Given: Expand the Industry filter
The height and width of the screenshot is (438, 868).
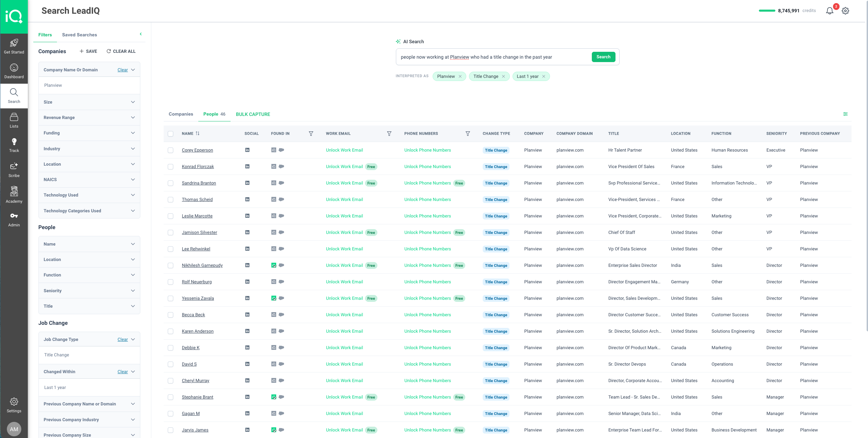Looking at the screenshot, I should coord(89,149).
